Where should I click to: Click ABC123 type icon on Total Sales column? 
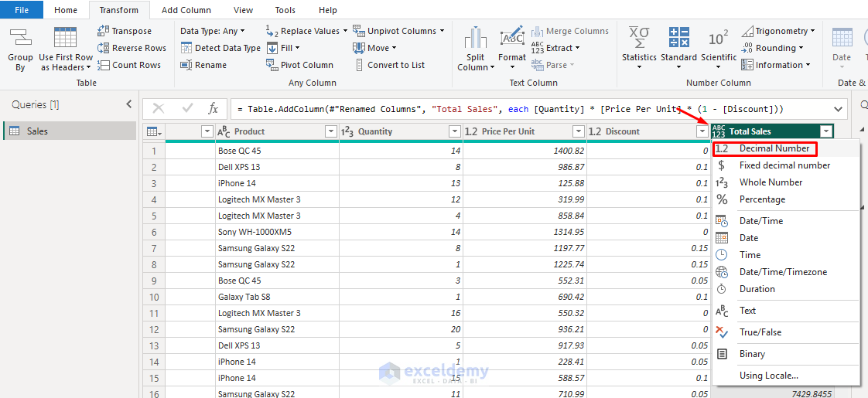719,131
